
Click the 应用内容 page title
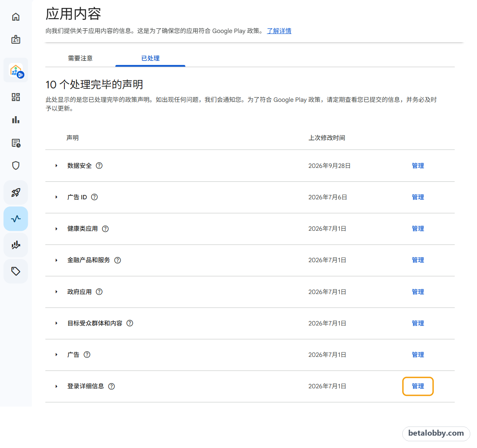tap(73, 14)
